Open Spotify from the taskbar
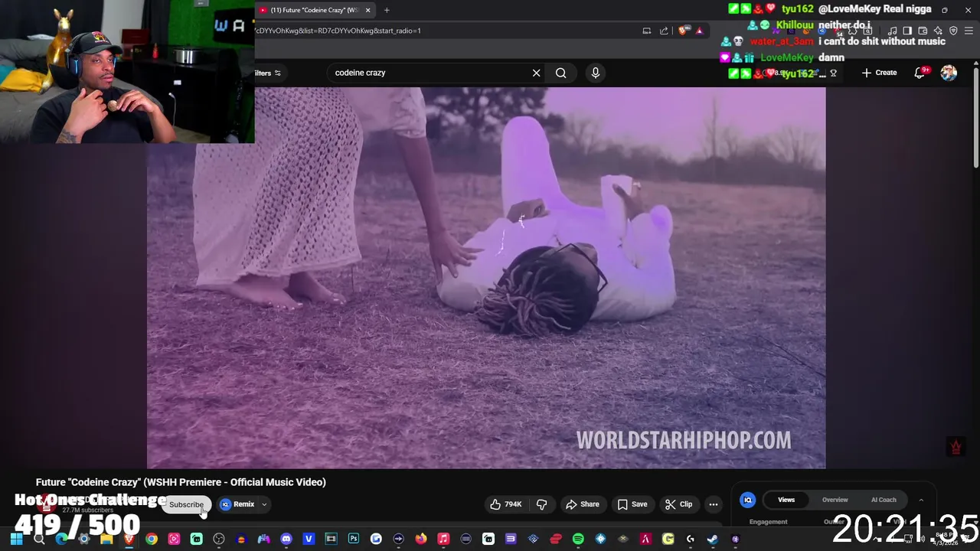 tap(578, 540)
